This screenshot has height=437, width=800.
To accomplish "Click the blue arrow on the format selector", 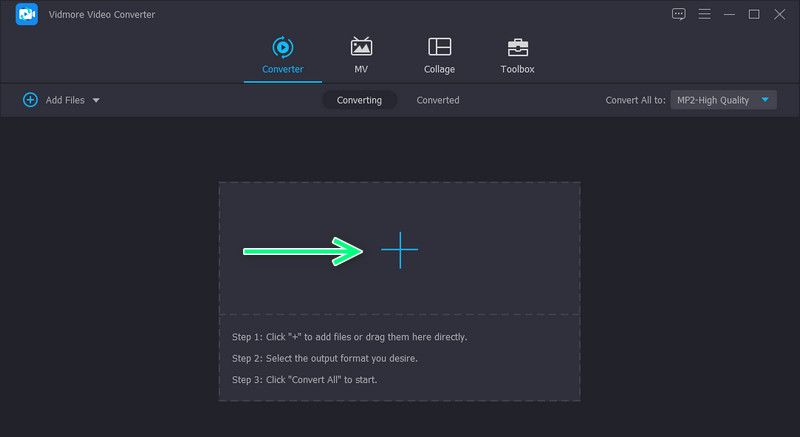I will pyautogui.click(x=765, y=100).
